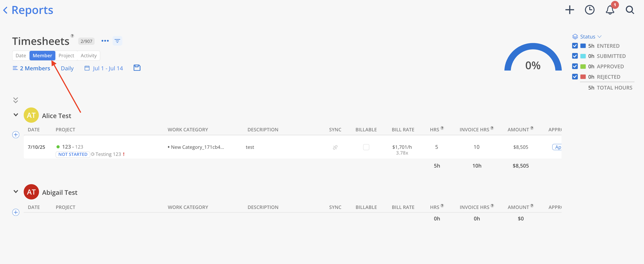Screen dimensions: 644x264
Task: Add entry for Abigail Test with plus
Action: [16, 212]
